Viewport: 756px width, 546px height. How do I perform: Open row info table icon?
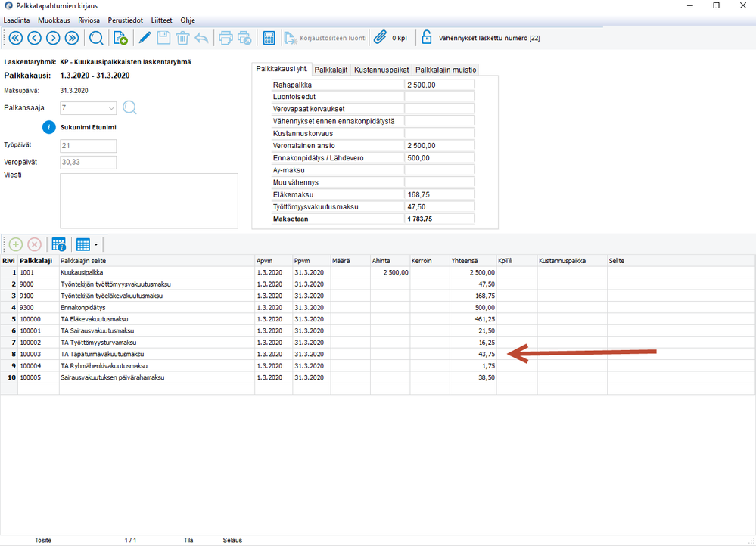tap(59, 244)
